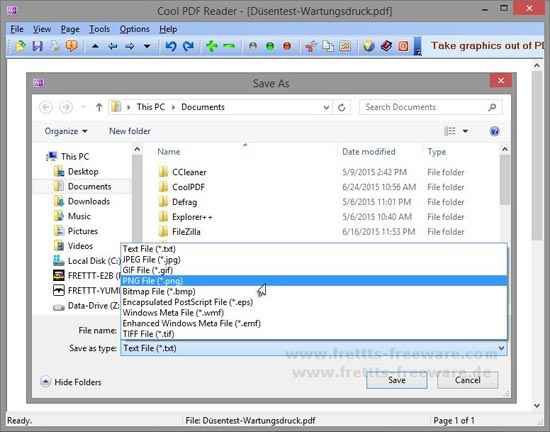Open the Tools menu
Screen dimensions: 550x432
99,29
